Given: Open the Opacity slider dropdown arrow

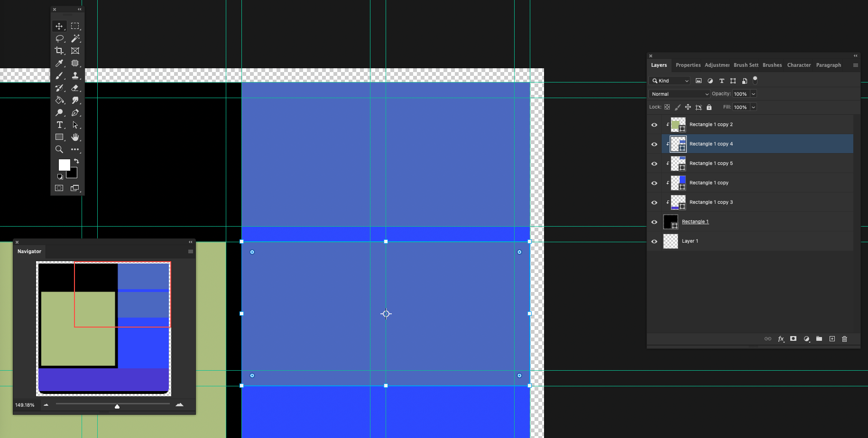Looking at the screenshot, I should 753,94.
